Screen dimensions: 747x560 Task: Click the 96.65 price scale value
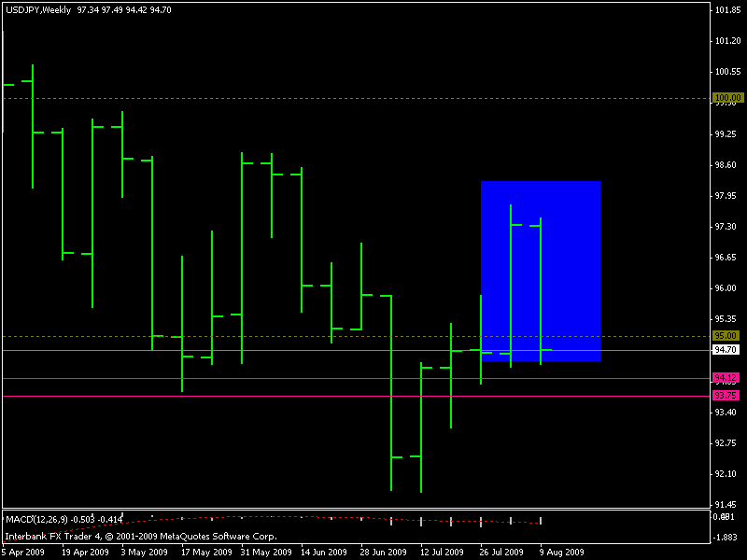coord(726,258)
